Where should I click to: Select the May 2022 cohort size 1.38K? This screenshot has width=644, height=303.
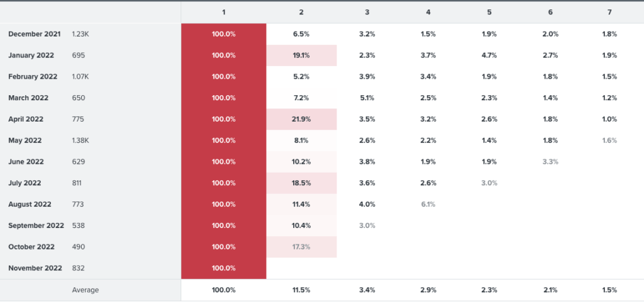click(80, 140)
